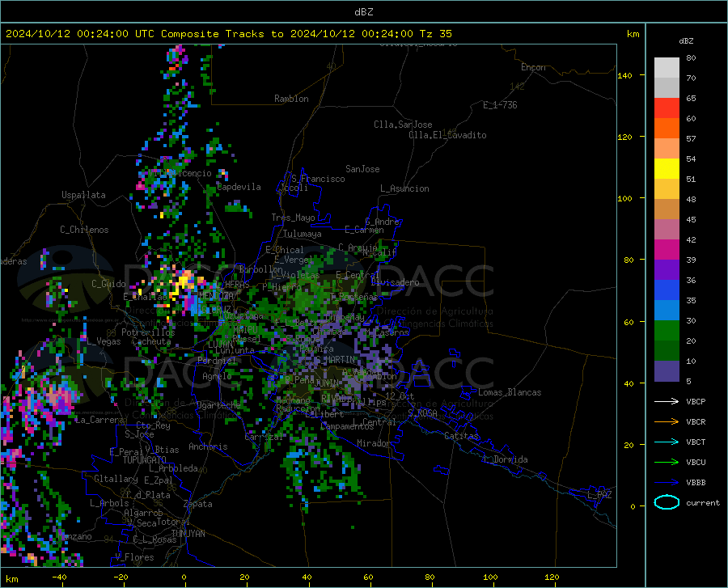Pick the bright yellow swatch between 54 and 51
Image resolution: width=728 pixels, height=588 pixels.
(x=667, y=168)
